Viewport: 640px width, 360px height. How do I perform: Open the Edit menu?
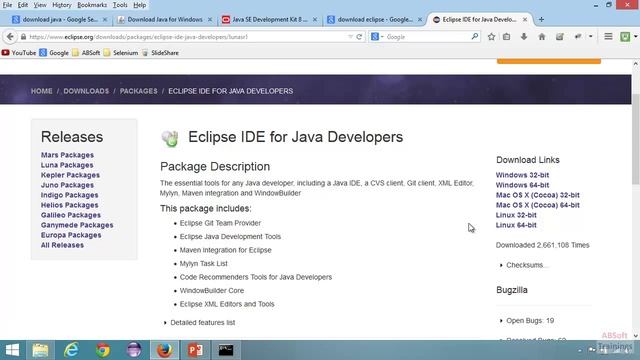(x=23, y=5)
